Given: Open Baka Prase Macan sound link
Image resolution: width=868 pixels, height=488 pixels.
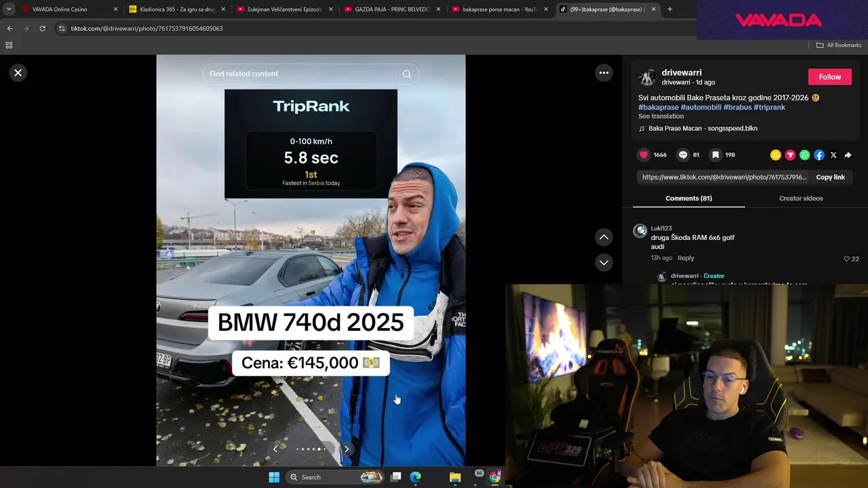Looking at the screenshot, I should (703, 128).
